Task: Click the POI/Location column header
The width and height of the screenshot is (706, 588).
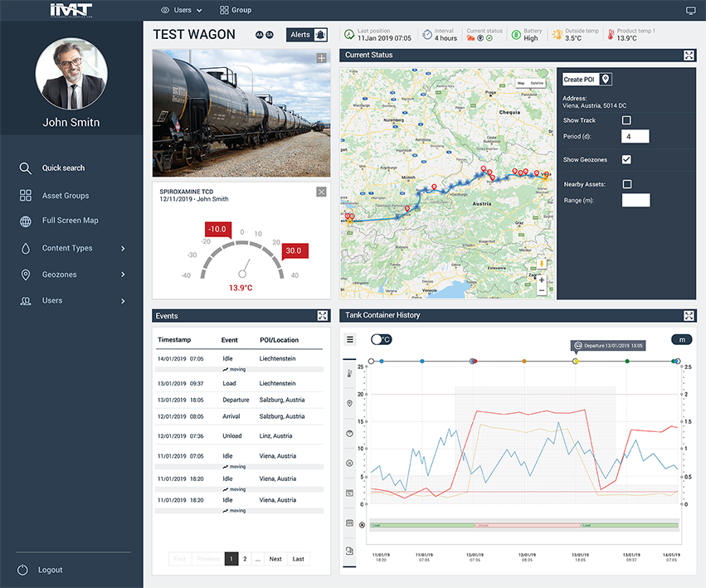Action: (x=279, y=340)
